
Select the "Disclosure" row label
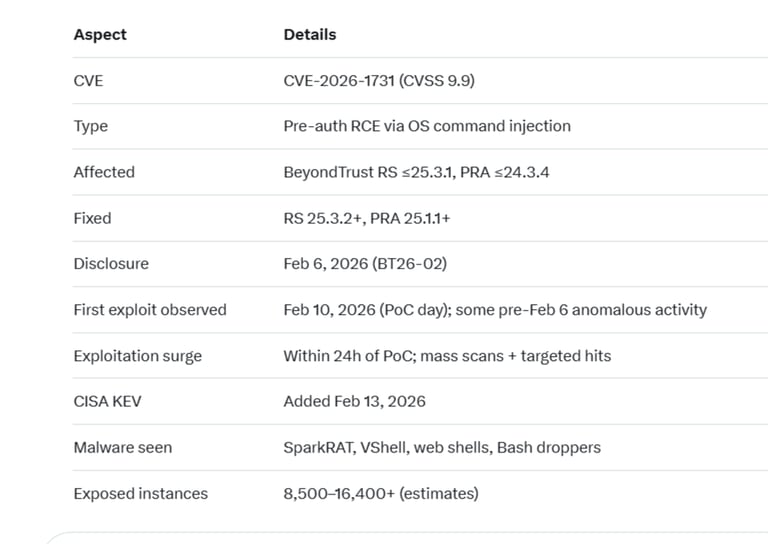(x=111, y=264)
